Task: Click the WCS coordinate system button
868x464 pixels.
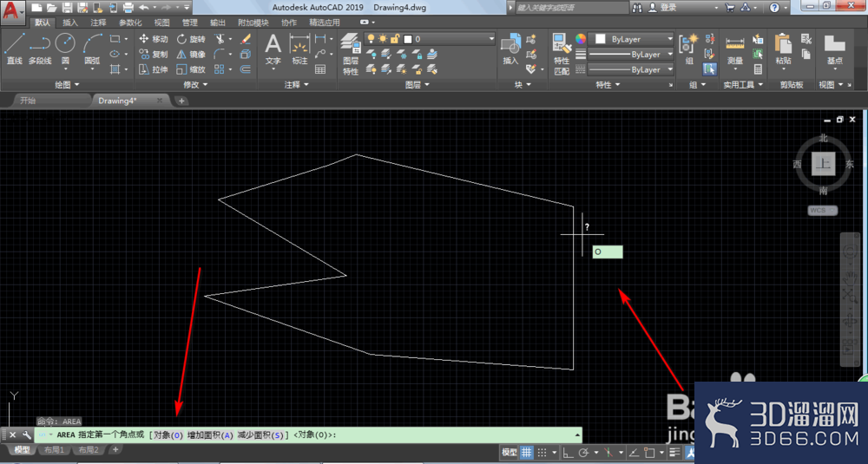Action: (822, 210)
